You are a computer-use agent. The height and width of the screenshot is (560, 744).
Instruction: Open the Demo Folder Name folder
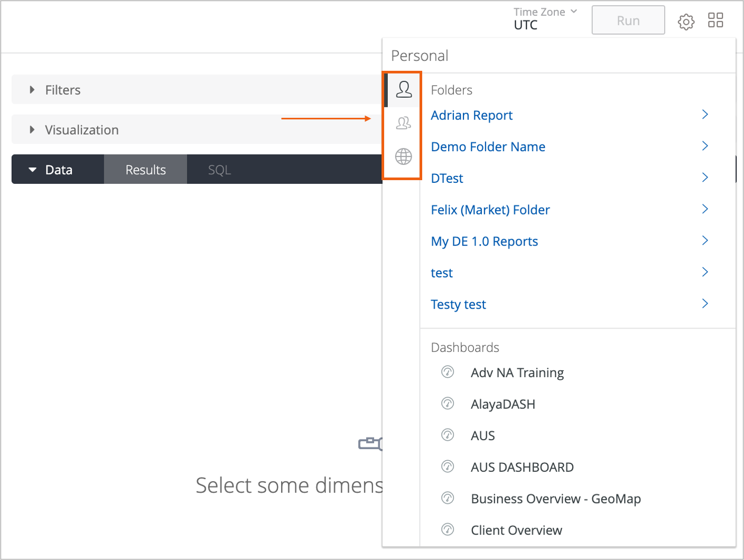click(x=488, y=147)
